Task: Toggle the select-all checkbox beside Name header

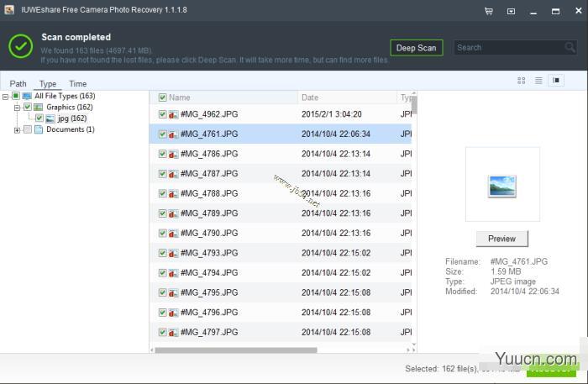Action: pyautogui.click(x=162, y=97)
